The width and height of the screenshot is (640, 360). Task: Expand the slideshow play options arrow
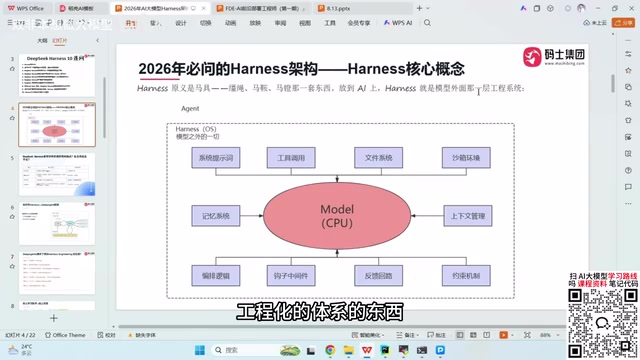coord(512,335)
